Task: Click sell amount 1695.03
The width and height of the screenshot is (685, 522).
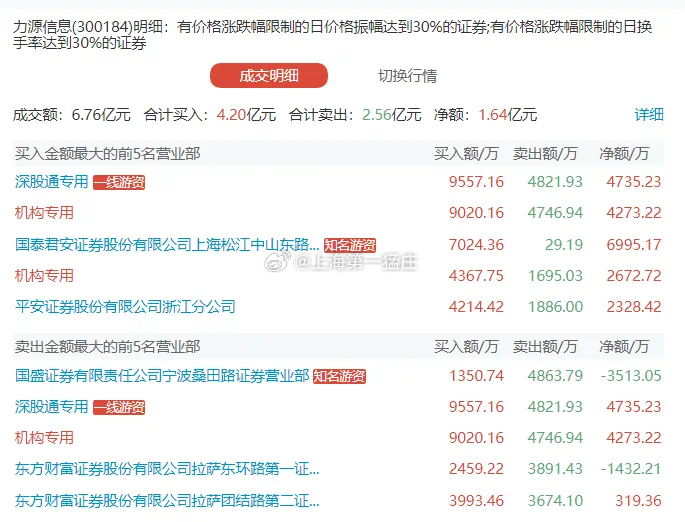Action: [x=555, y=276]
